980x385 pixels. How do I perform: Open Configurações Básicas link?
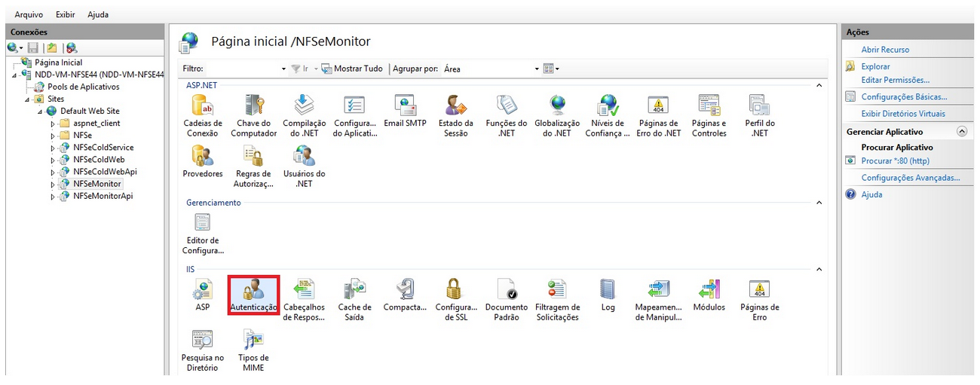coord(904,96)
